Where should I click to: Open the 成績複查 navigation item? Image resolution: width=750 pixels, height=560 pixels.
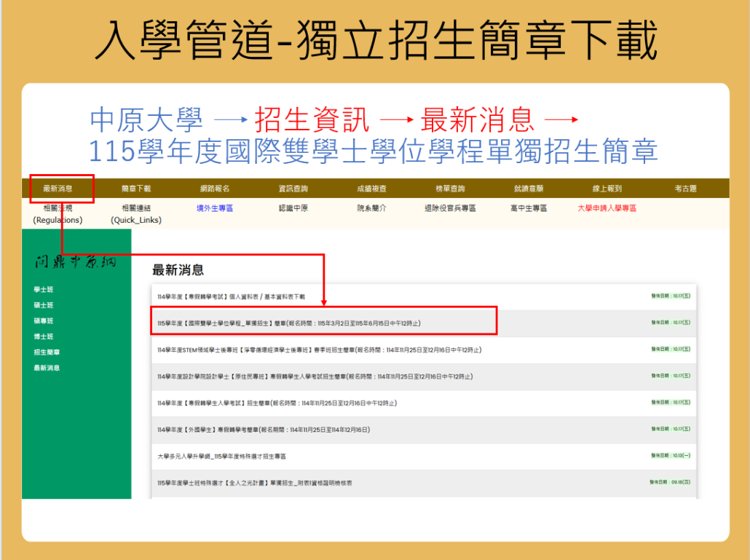click(371, 189)
